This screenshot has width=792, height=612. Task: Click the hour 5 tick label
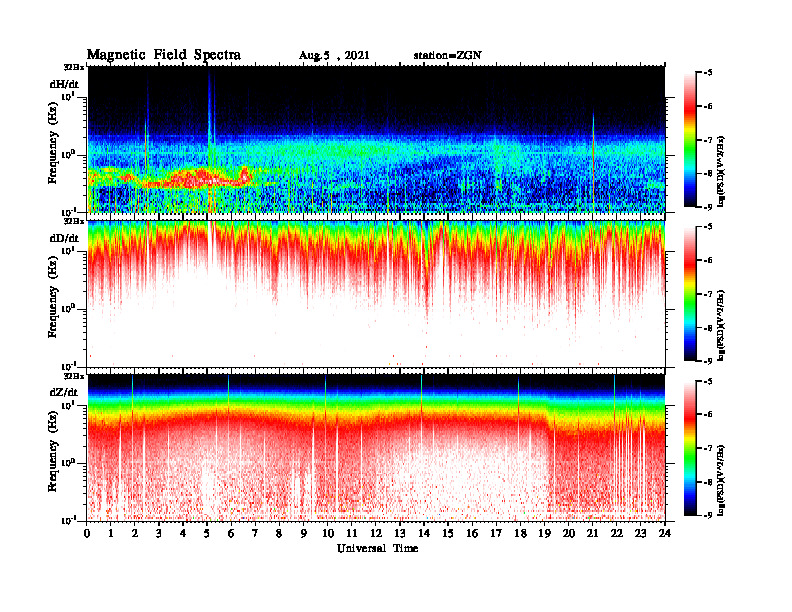coord(208,534)
